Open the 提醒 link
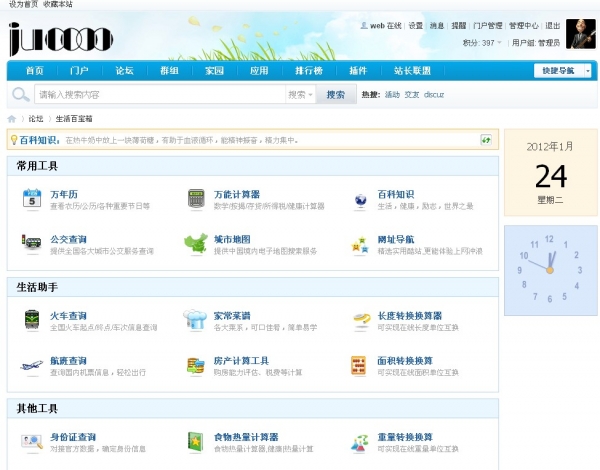Image resolution: width=600 pixels, height=470 pixels. pyautogui.click(x=458, y=26)
